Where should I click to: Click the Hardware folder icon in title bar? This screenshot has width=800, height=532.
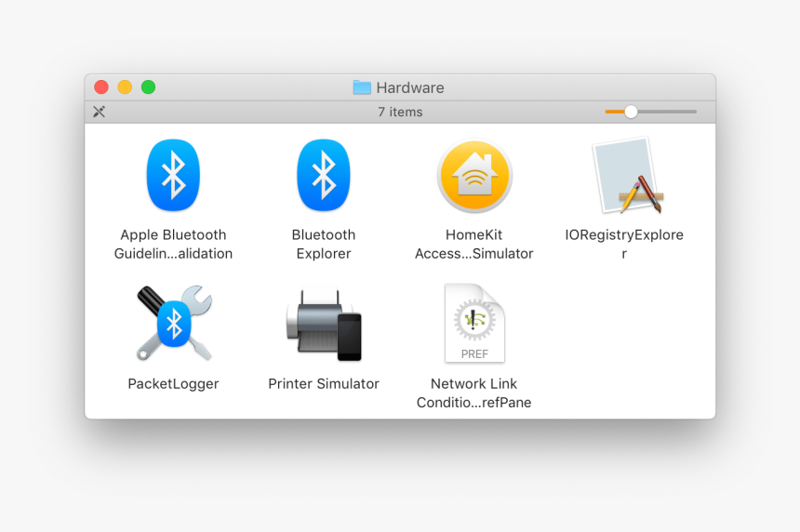tap(362, 87)
